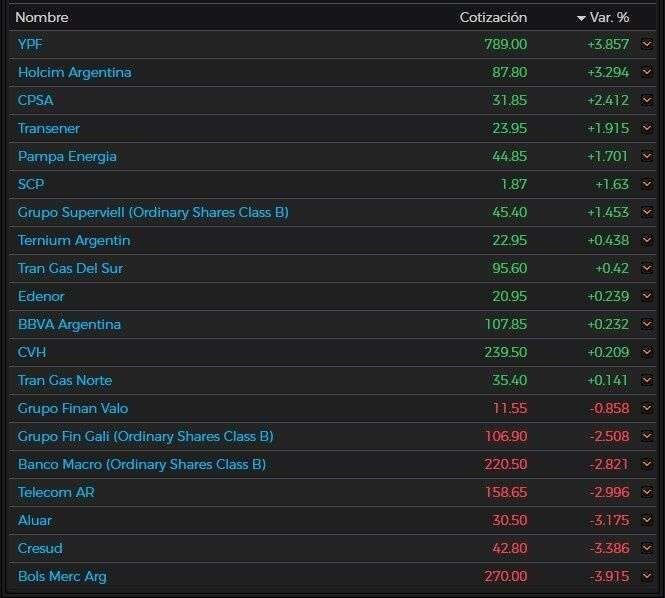This screenshot has width=665, height=598.
Task: View Tran Gas Del Sur details
Action: 70,268
